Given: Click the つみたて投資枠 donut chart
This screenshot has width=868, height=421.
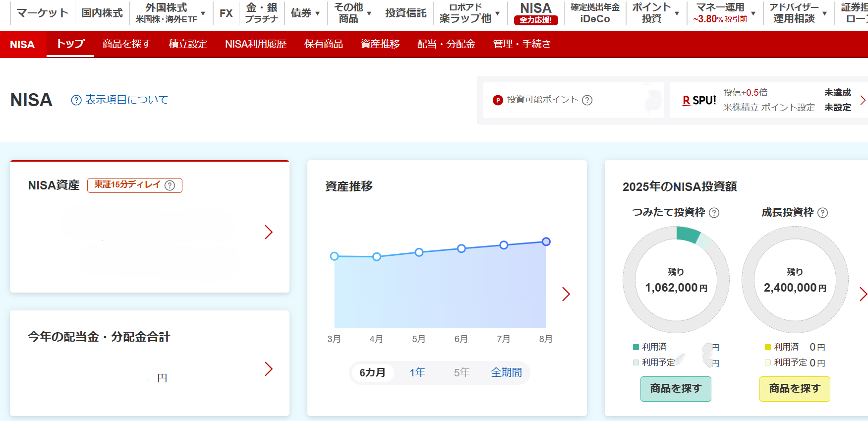Looking at the screenshot, I should point(676,280).
